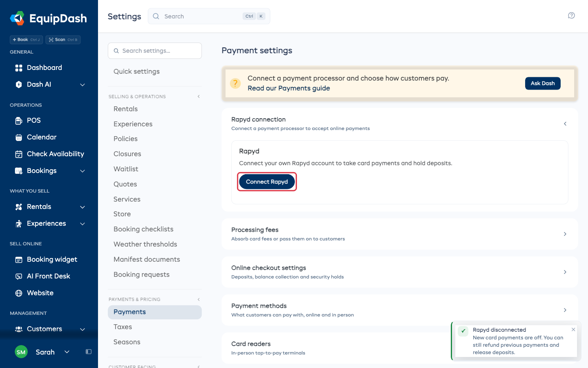Click the Experiences hiker icon

(x=19, y=224)
